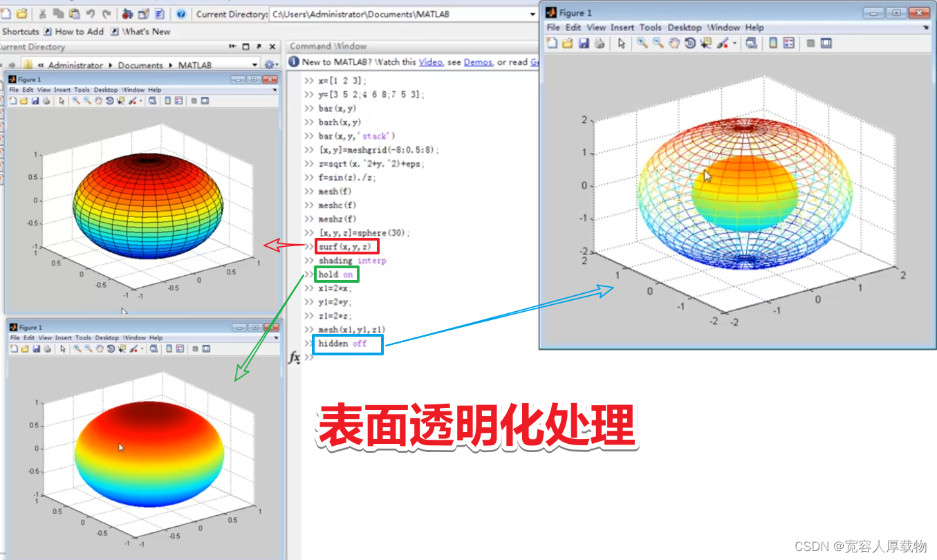Undock the Current Directory panel
The image size is (937, 560).
click(259, 46)
